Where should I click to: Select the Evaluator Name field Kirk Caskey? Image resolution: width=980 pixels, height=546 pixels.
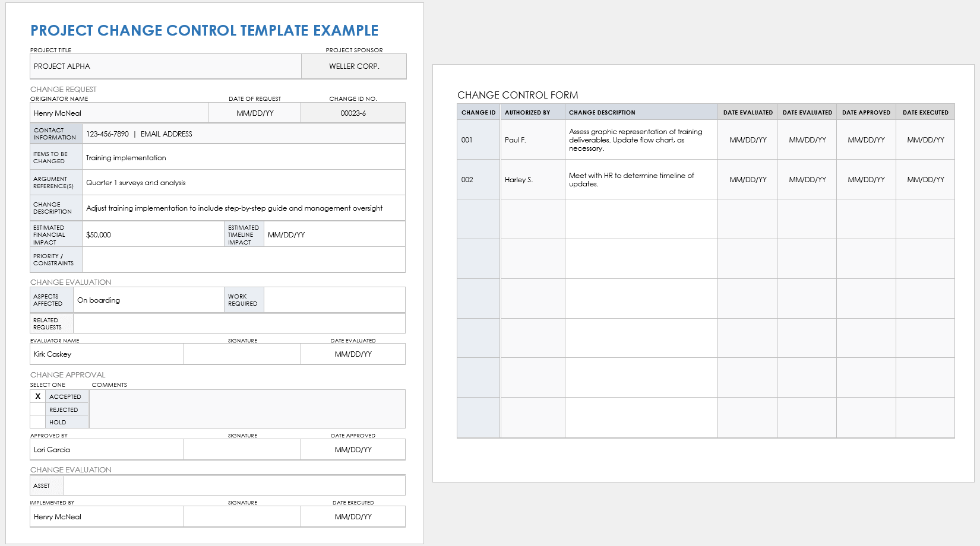(x=107, y=354)
